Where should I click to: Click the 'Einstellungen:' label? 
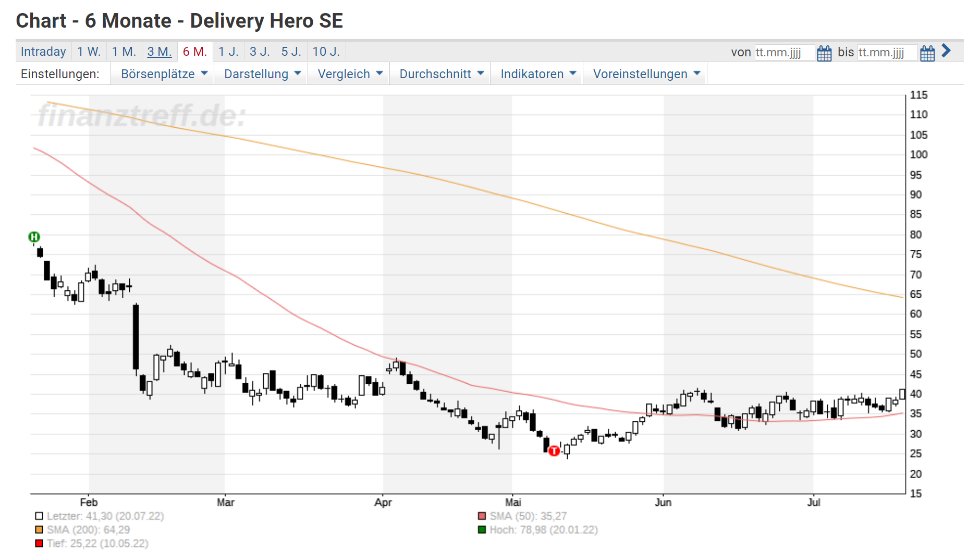coord(60,74)
